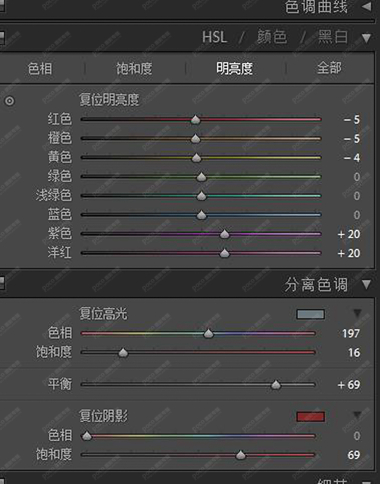Click the 色调曲线 panel title
The height and width of the screenshot is (484, 380).
[316, 7]
